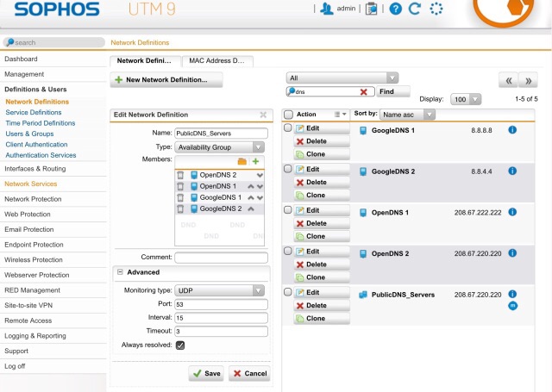Click the reload refresh icon in header
The width and height of the screenshot is (552, 392).
click(x=415, y=9)
